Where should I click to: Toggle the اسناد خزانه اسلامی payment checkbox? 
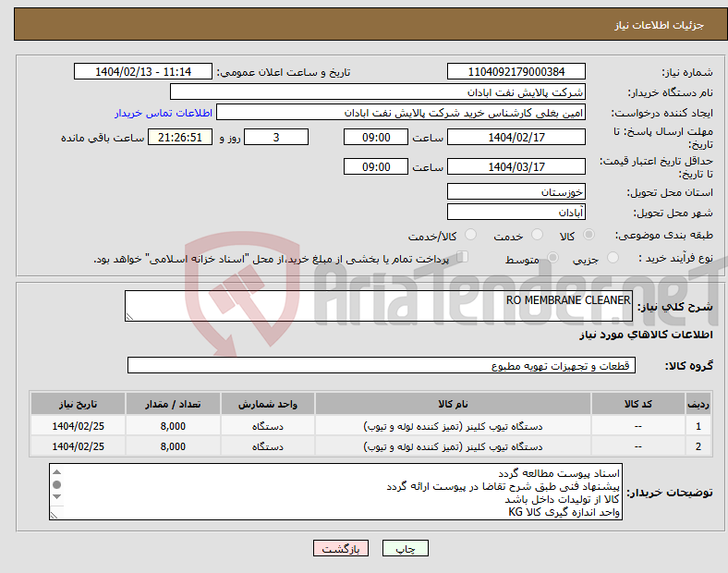pyautogui.click(x=463, y=257)
